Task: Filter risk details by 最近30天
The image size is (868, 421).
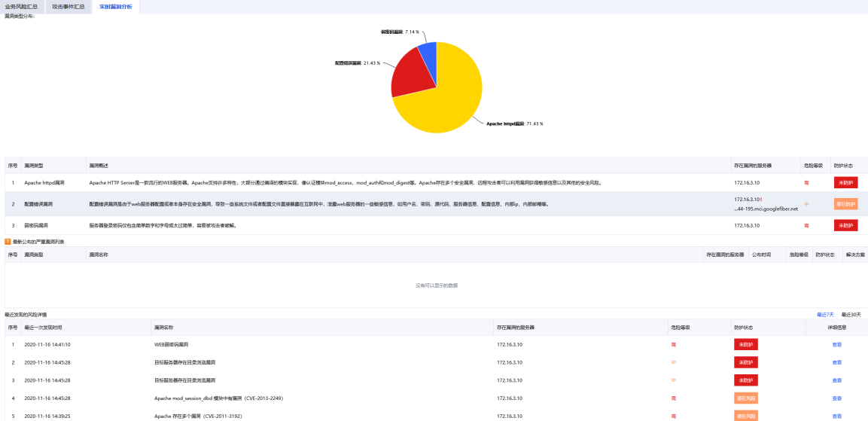Action: (851, 314)
